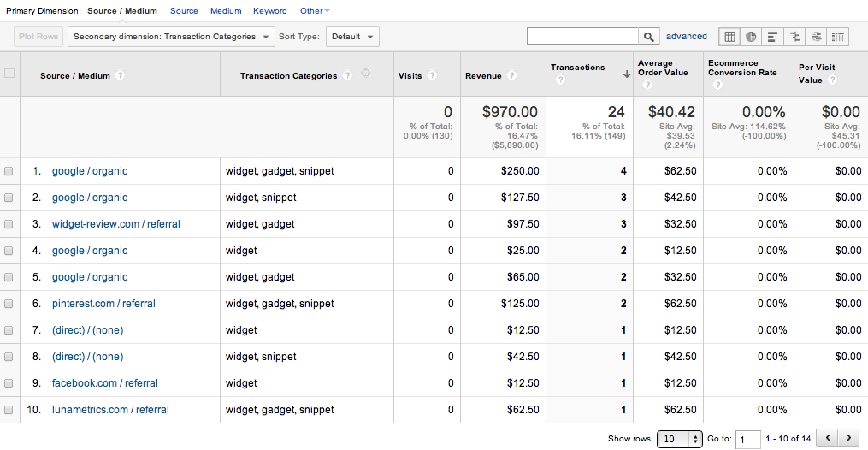Screen dimensions: 868x450
Task: Open the Secondary dimension: Transaction Categories dropdown
Action: click(x=171, y=37)
